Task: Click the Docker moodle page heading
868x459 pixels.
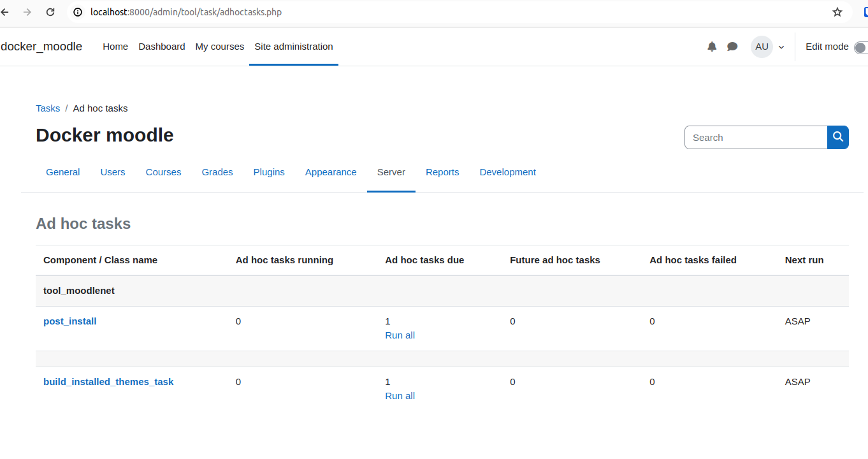Action: point(105,135)
